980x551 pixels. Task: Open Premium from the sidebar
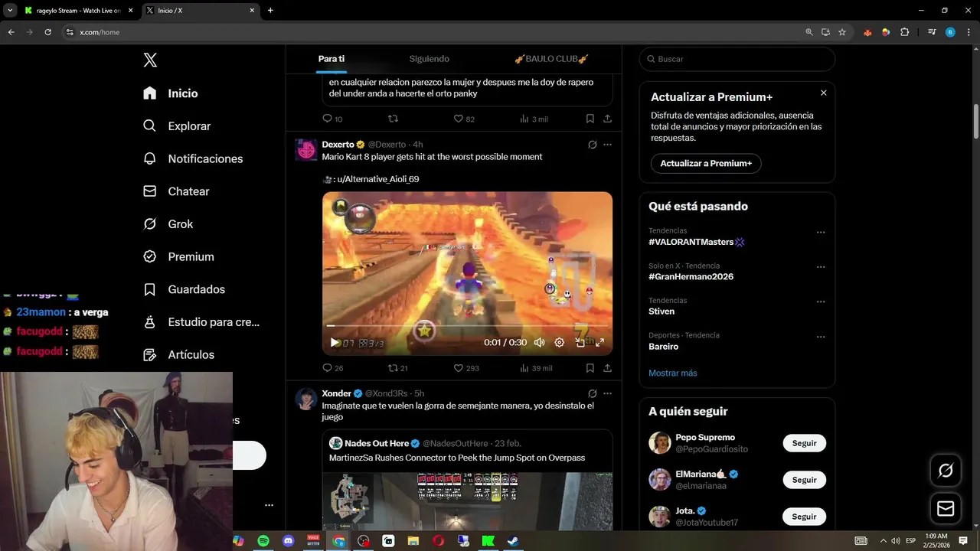coord(178,256)
